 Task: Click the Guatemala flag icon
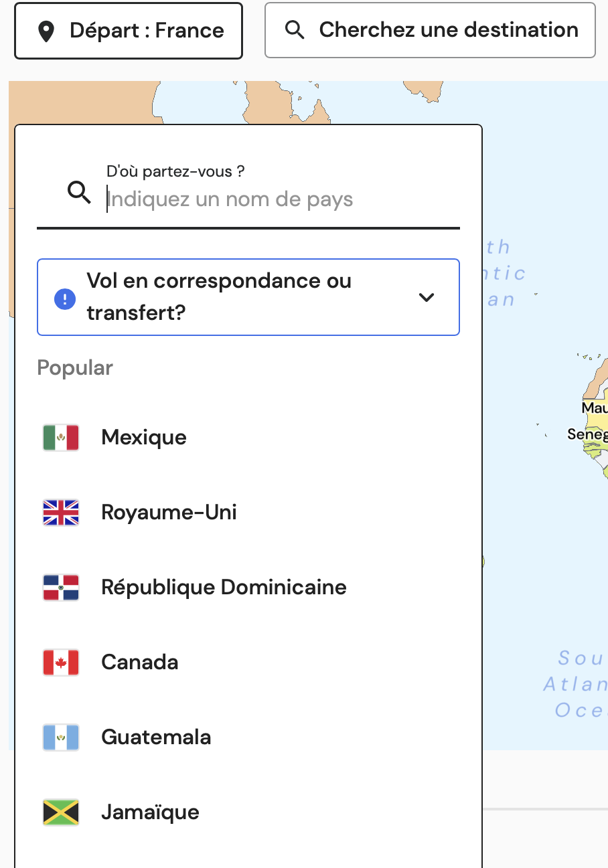(x=61, y=737)
